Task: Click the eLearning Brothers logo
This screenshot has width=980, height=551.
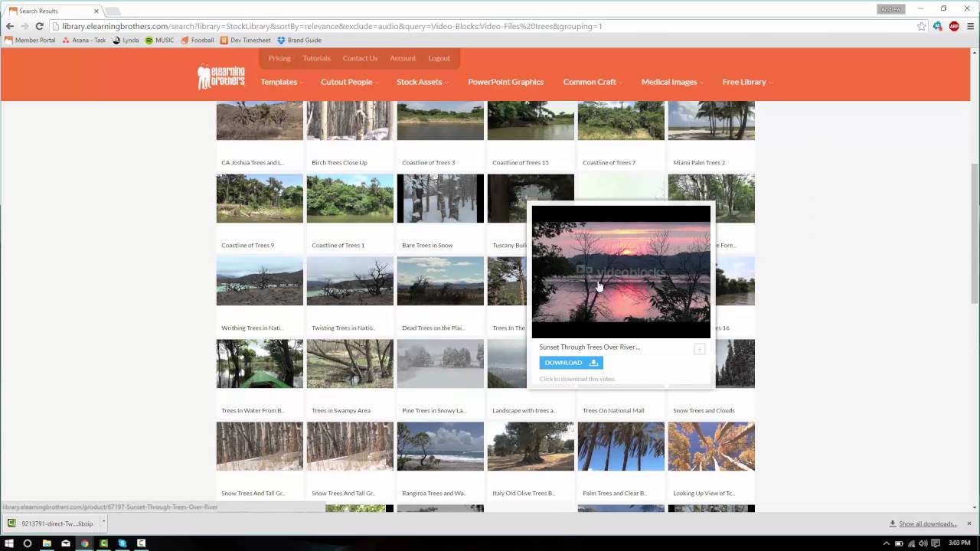Action: pos(220,77)
